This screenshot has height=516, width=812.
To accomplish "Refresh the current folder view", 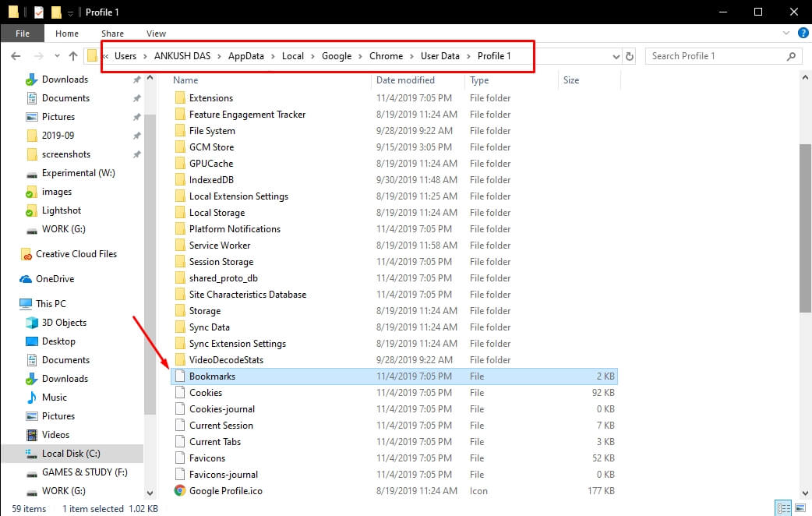I will point(630,56).
